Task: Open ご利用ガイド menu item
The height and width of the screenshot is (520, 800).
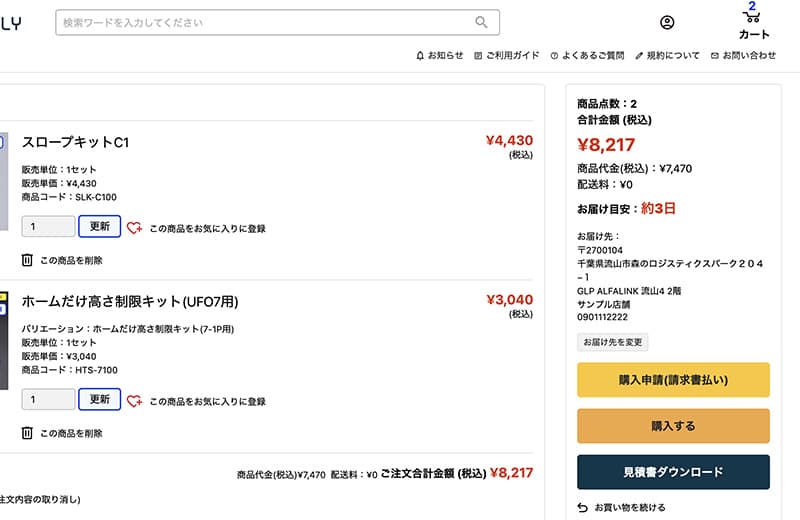Action: tap(506, 55)
